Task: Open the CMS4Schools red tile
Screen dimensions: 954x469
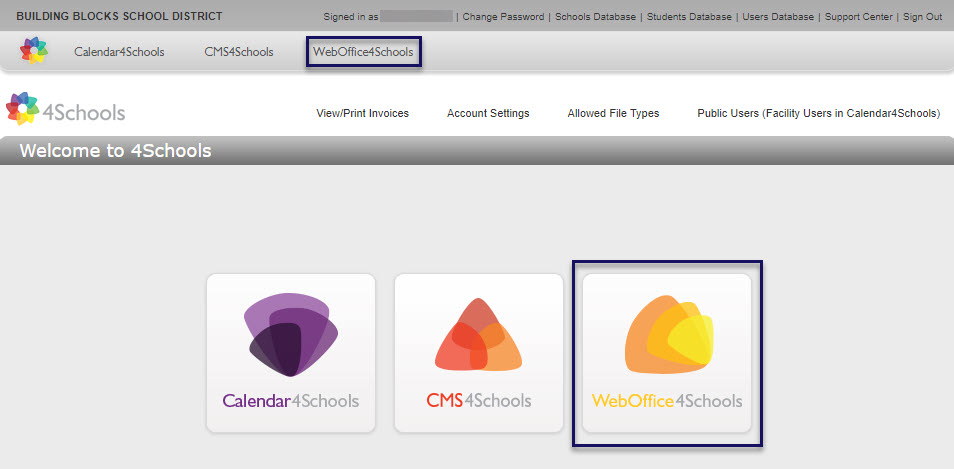Action: (x=479, y=353)
